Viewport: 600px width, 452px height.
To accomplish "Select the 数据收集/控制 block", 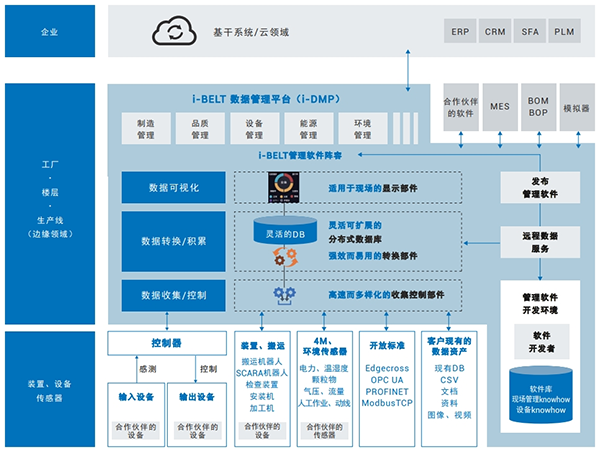I will point(173,295).
